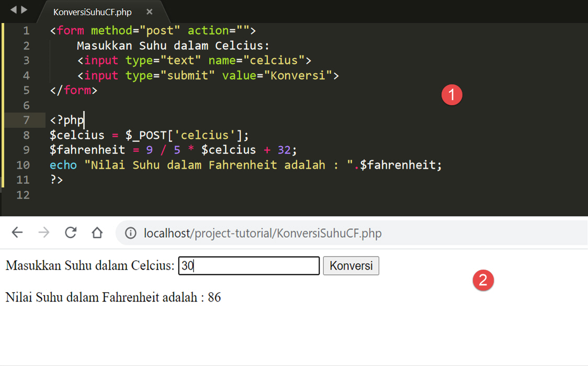
Task: Click the 'Masukkan Suhu dalam Celcius:' page label
Action: tap(90, 266)
